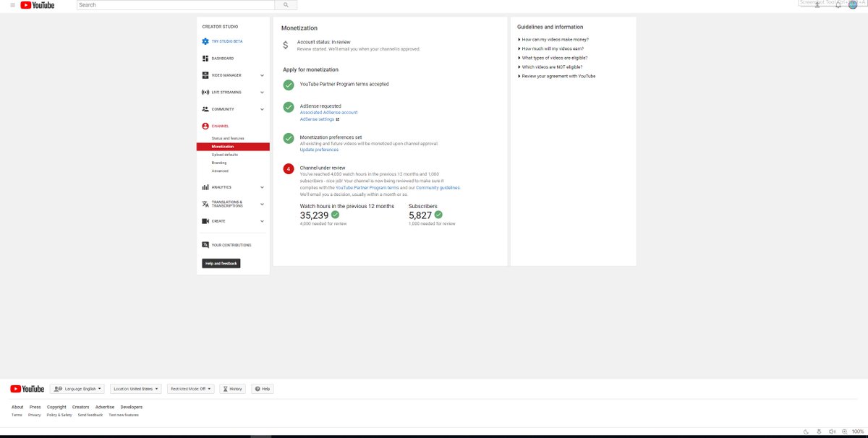Click the red Channel icon
This screenshot has width=868, height=438.
coord(205,126)
